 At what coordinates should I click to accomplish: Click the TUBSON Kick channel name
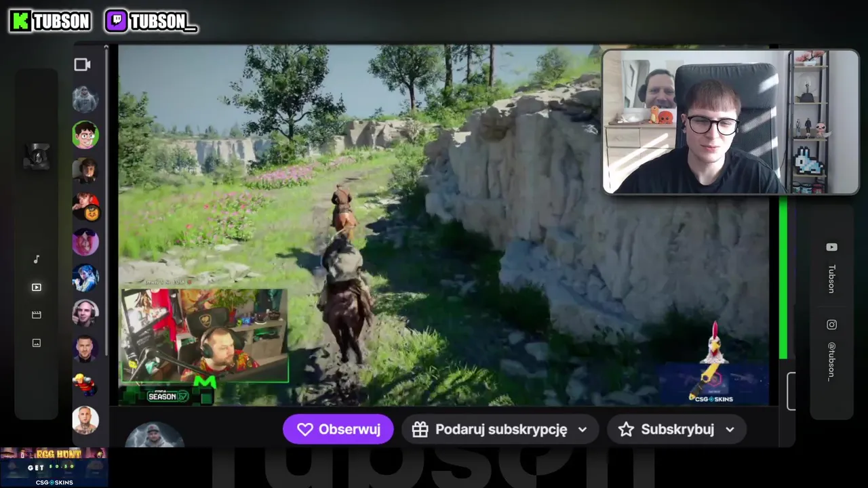click(x=62, y=22)
